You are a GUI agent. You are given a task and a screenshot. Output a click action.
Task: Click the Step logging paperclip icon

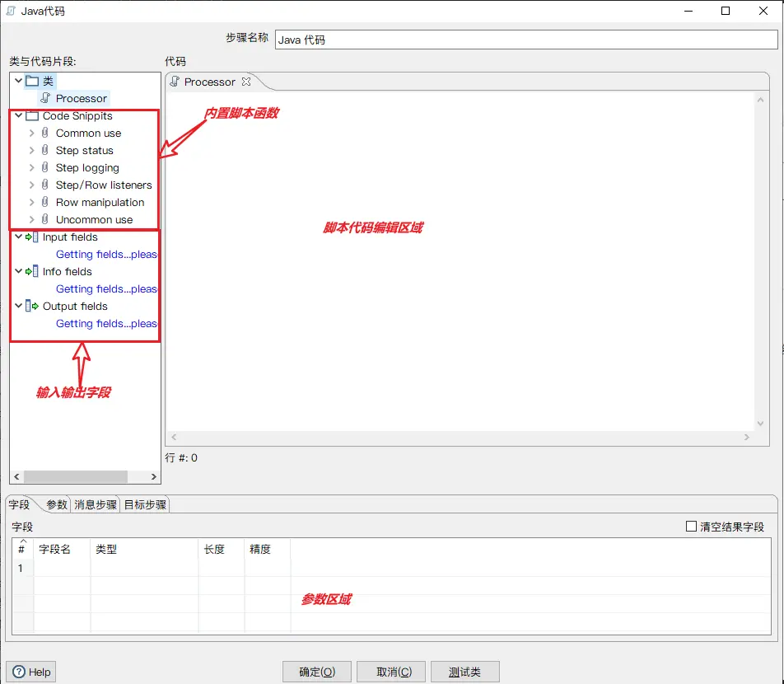point(45,167)
